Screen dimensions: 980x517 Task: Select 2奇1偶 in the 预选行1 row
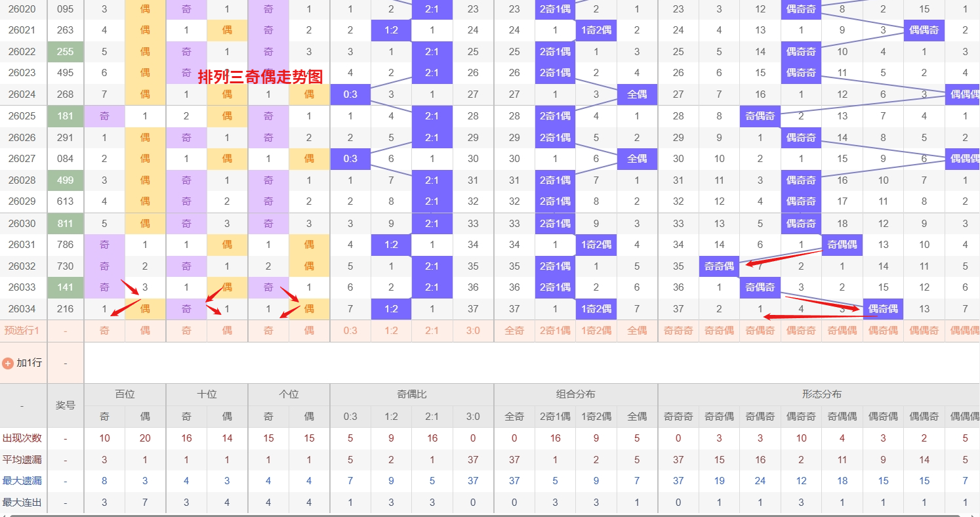pos(555,331)
